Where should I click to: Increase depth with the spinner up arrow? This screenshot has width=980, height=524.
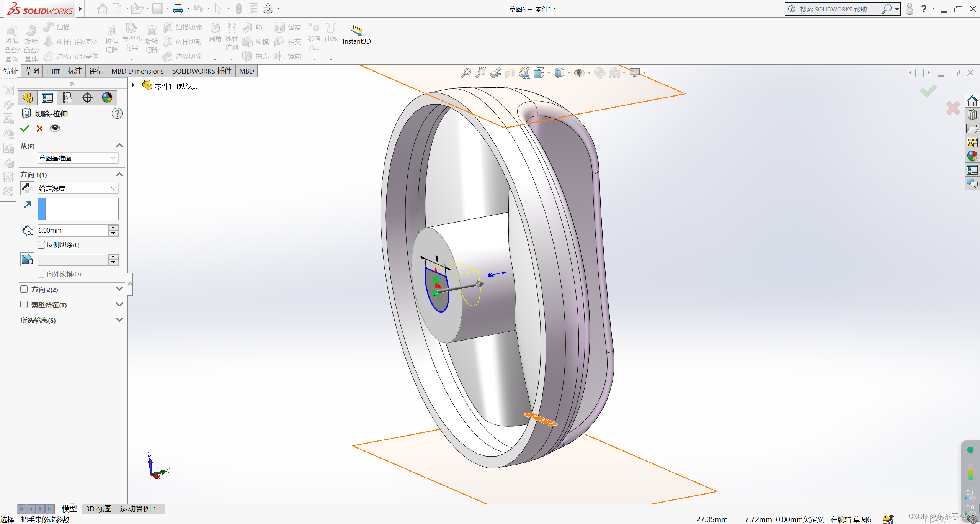click(x=113, y=228)
